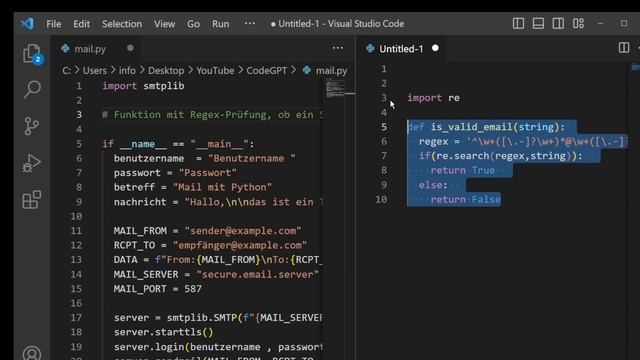
Task: Close the unsaved mail.py tab dot
Action: (130, 48)
